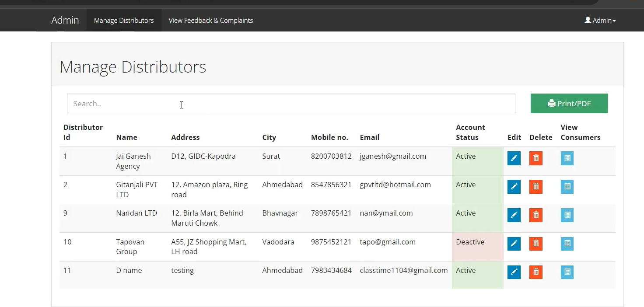The height and width of the screenshot is (307, 644).
Task: Click Active status of Gitanjali PVT LTD
Action: click(478, 190)
